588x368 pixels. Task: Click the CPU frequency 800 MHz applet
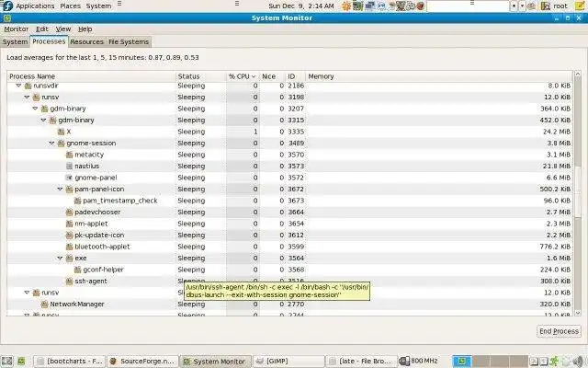point(419,362)
